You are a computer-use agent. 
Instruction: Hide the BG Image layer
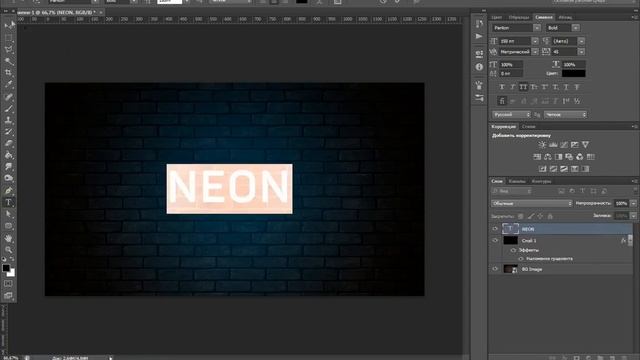495,269
